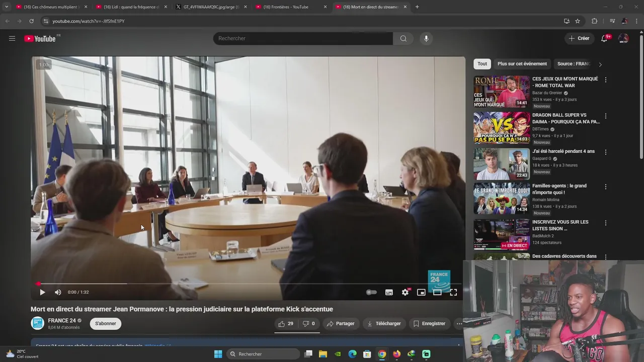Toggle video autoplay switch
Screen dimensions: 644x362
pyautogui.click(x=371, y=292)
